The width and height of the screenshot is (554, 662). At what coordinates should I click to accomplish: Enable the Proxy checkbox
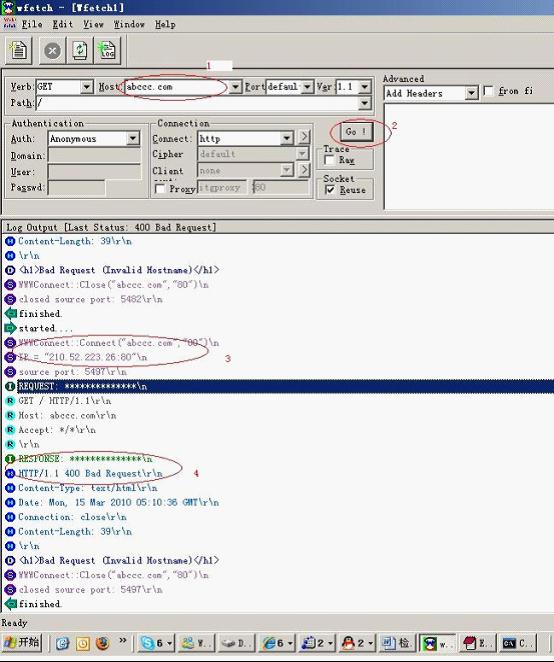click(x=160, y=189)
